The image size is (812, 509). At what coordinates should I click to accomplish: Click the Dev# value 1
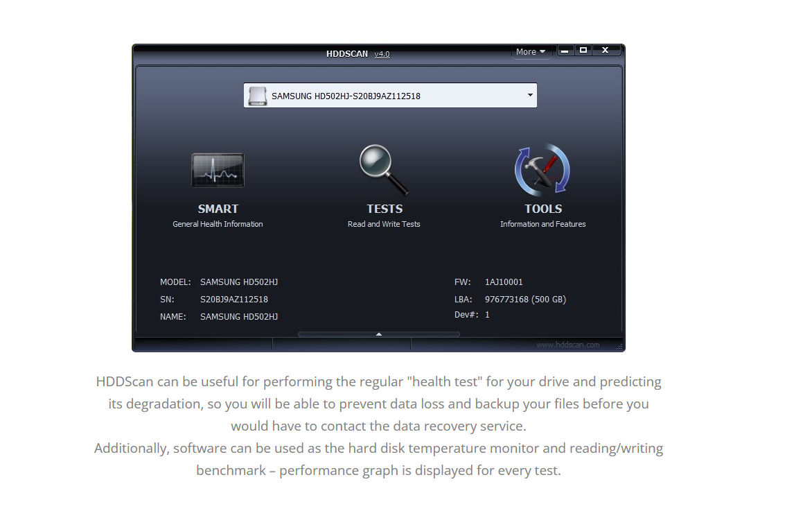pyautogui.click(x=487, y=315)
